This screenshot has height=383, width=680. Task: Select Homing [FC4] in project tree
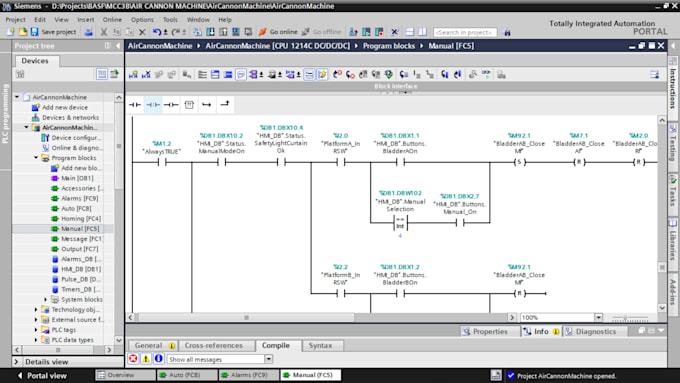81,219
